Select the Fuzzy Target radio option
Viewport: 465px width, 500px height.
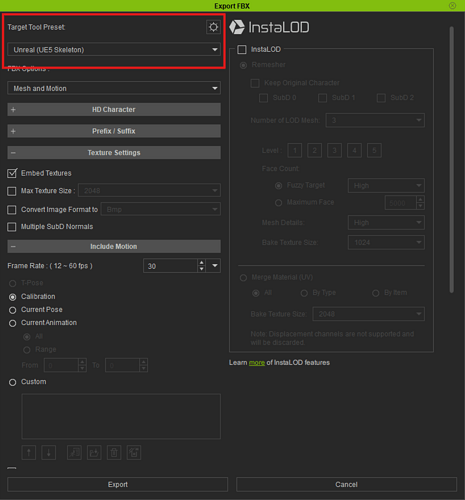278,186
